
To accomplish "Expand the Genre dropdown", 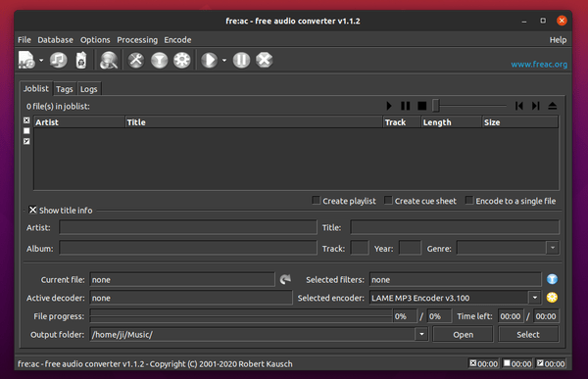I will pos(553,248).
